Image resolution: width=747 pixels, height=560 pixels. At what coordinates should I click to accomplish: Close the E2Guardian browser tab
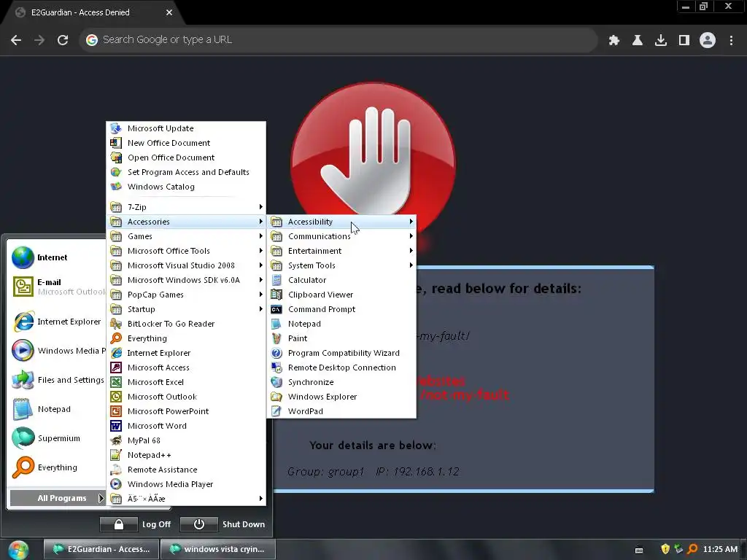point(169,13)
